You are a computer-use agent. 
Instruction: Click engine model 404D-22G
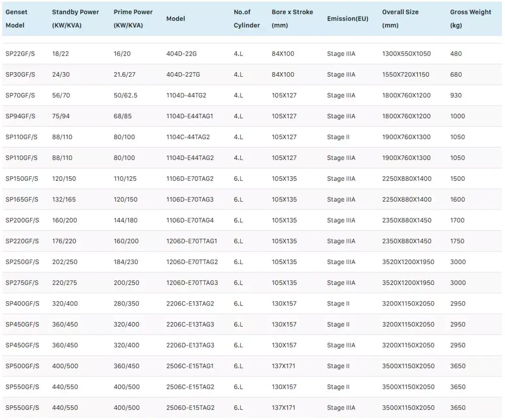[181, 54]
